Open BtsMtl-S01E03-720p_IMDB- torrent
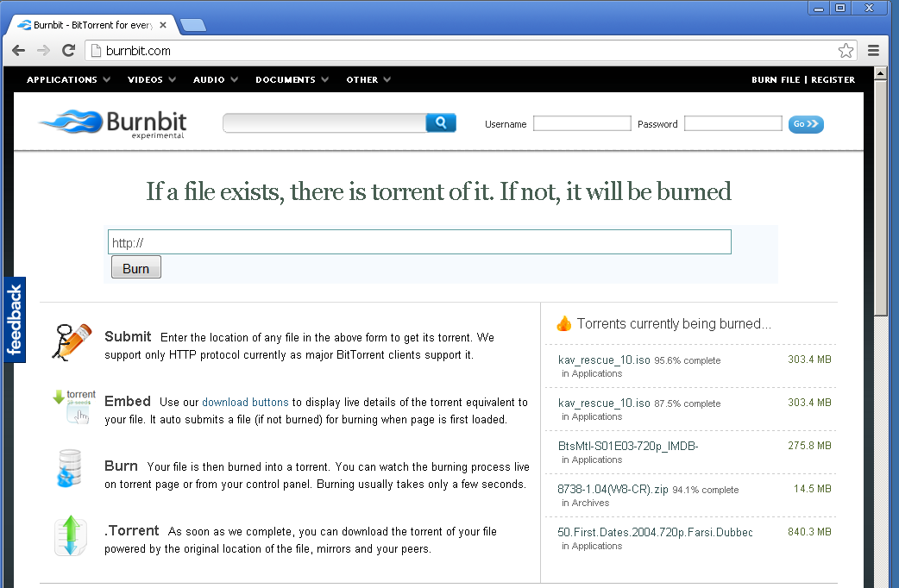Image resolution: width=899 pixels, height=588 pixels. point(628,446)
